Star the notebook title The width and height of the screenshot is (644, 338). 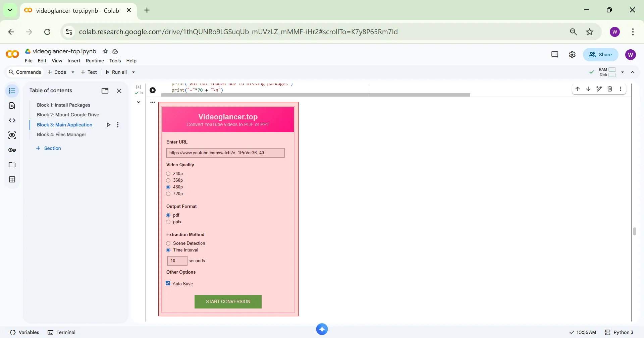[105, 51]
